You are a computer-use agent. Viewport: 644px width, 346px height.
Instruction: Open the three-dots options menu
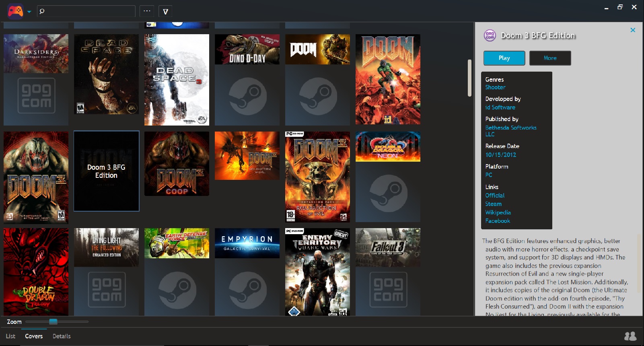[147, 11]
